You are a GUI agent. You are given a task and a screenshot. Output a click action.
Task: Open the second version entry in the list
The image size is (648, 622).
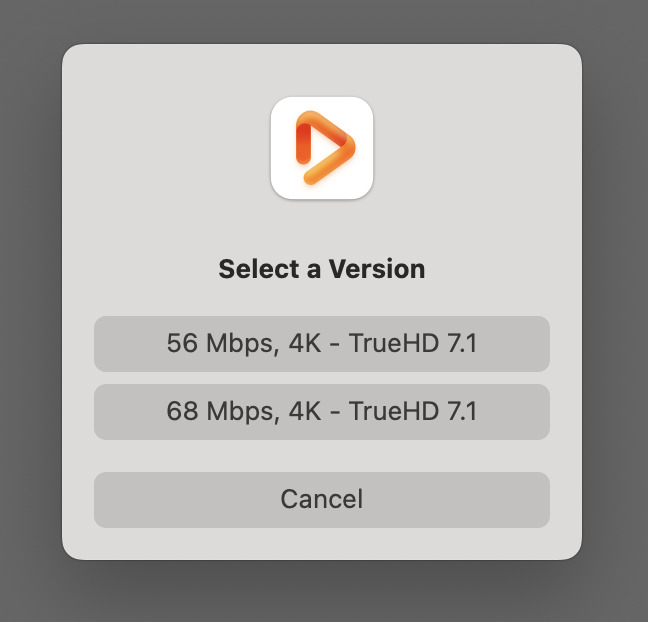pyautogui.click(x=322, y=412)
